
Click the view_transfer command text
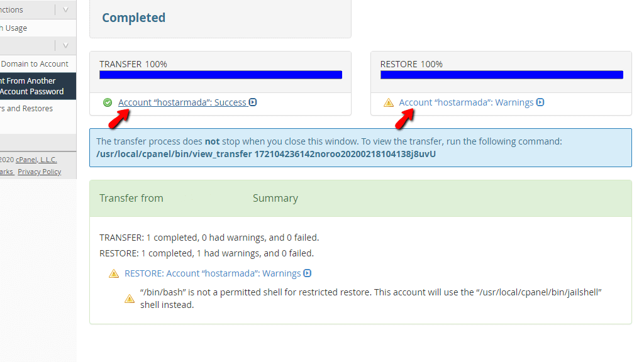click(x=266, y=154)
